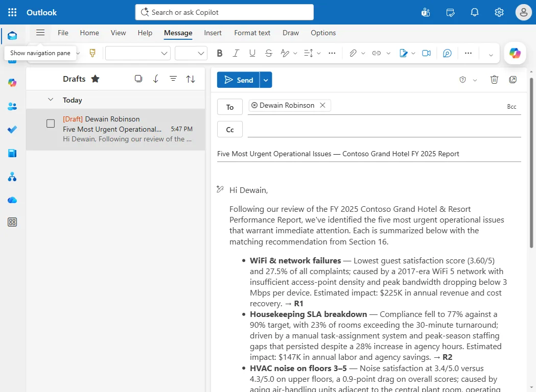Open People app in left rail
The image size is (536, 392).
12,107
